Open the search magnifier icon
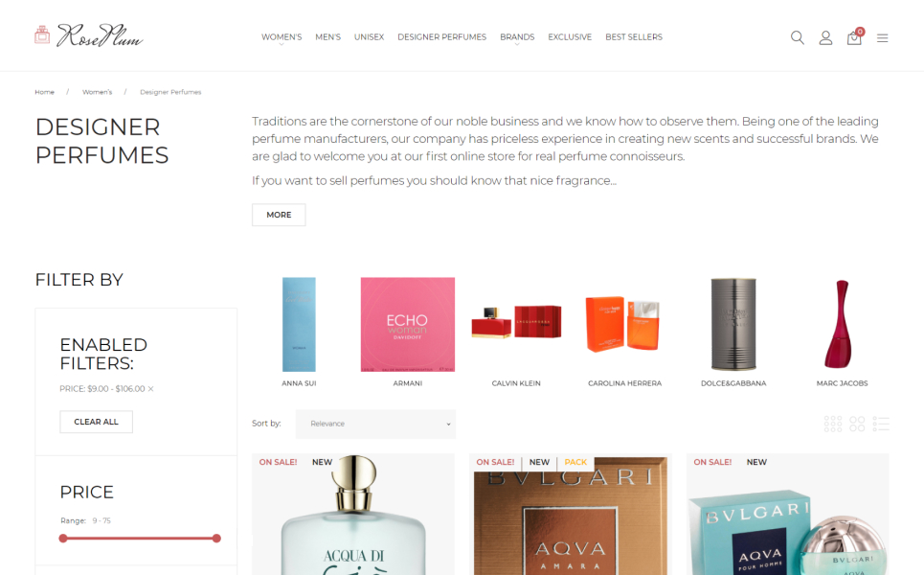The width and height of the screenshot is (924, 575). (798, 37)
